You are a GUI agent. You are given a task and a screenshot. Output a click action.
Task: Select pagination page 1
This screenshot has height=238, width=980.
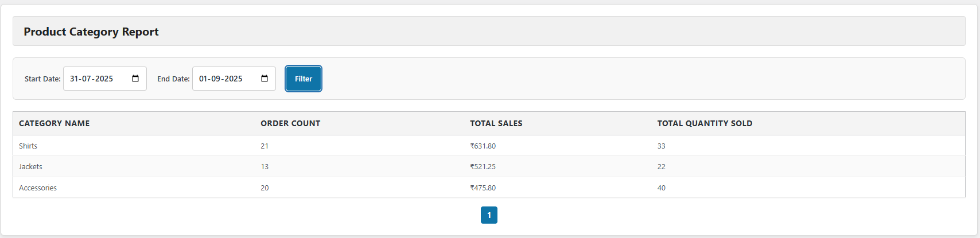coord(489,215)
